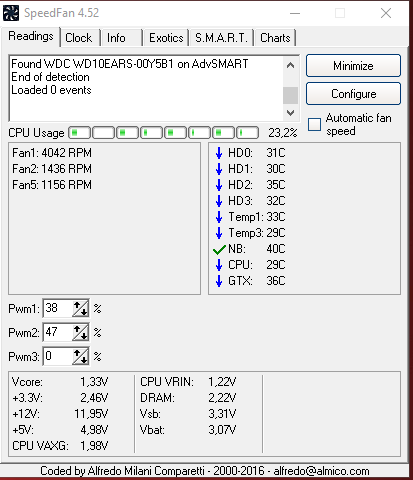Click the log scrollbar thumb
Image resolution: width=413 pixels, height=480 pixels.
tap(290, 95)
